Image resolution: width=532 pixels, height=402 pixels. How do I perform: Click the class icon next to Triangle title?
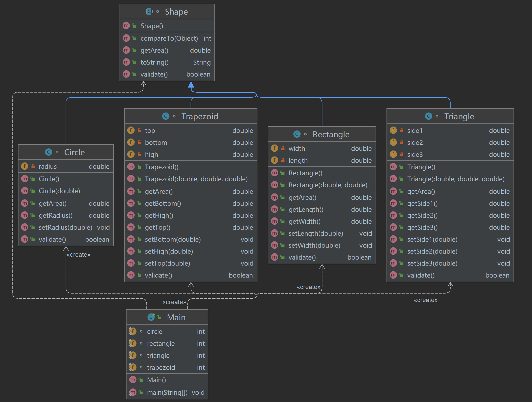428,116
